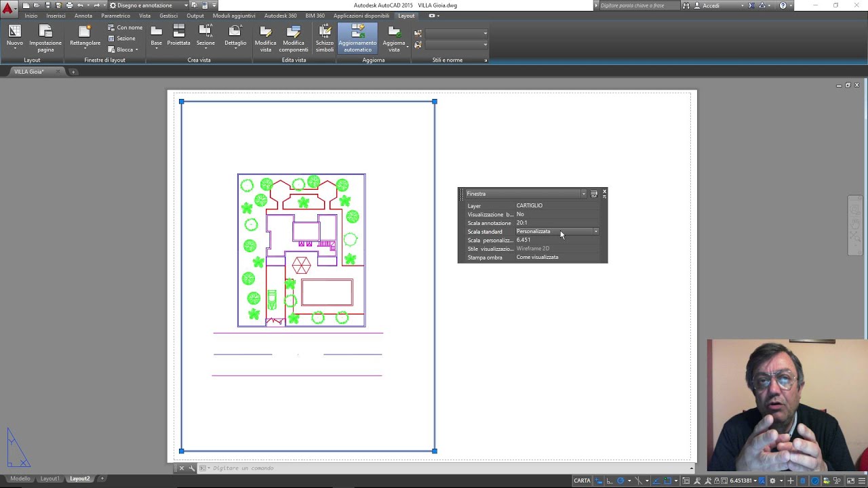This screenshot has width=868, height=488.
Task: Click the Proiettata view tool
Action: coord(179,37)
